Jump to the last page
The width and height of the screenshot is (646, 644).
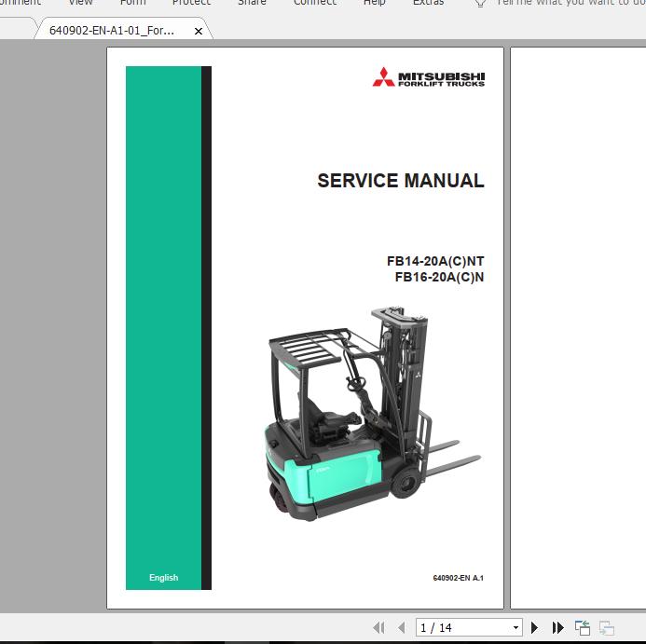coord(557,627)
